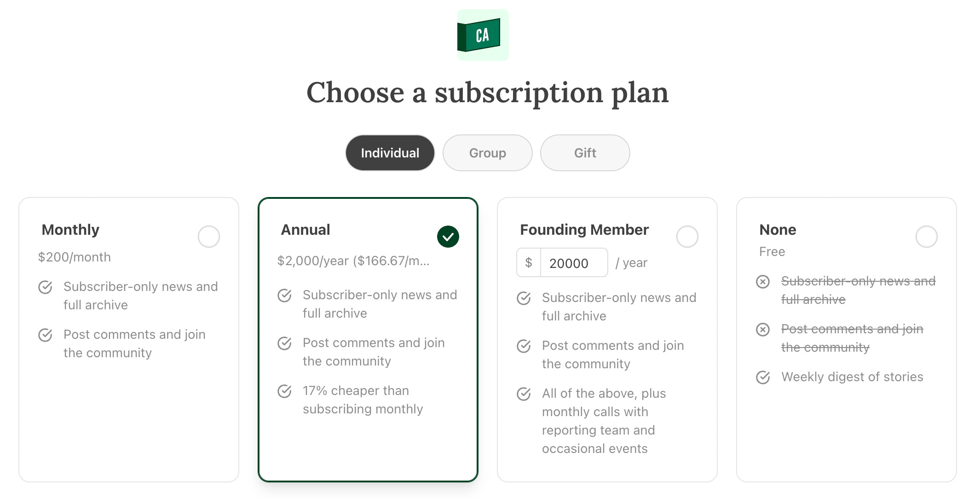Select the None plan radio button
The image size is (980, 499).
[927, 236]
